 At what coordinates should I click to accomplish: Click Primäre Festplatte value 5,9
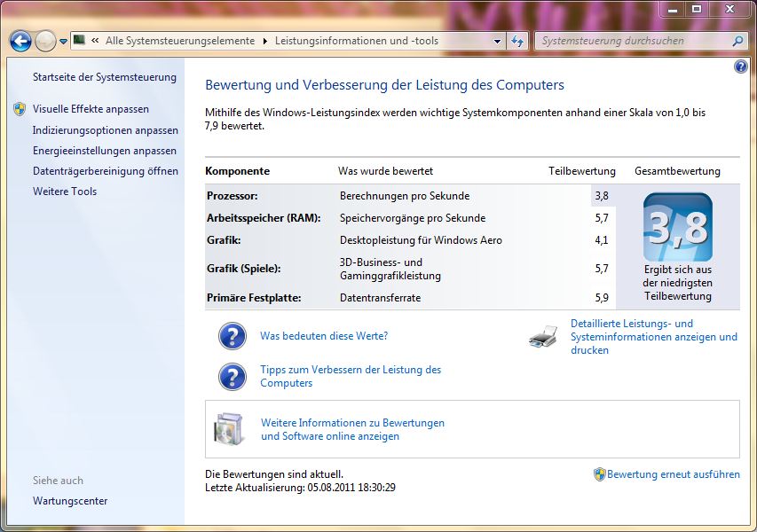point(602,298)
